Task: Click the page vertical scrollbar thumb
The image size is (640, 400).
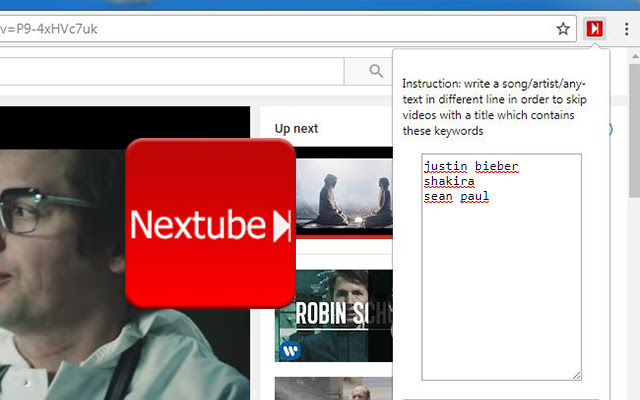Action: click(635, 131)
